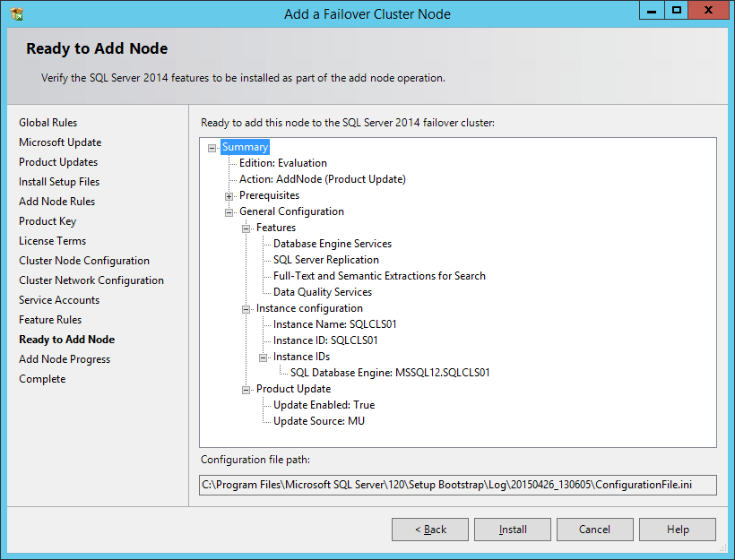Select the Instance configuration tree label
This screenshot has height=560, width=735.
tap(309, 308)
